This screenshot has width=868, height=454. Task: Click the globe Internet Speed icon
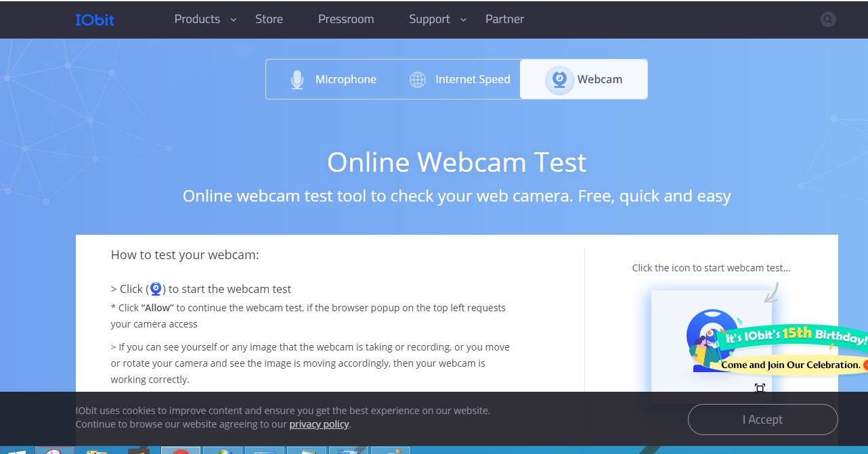[418, 80]
